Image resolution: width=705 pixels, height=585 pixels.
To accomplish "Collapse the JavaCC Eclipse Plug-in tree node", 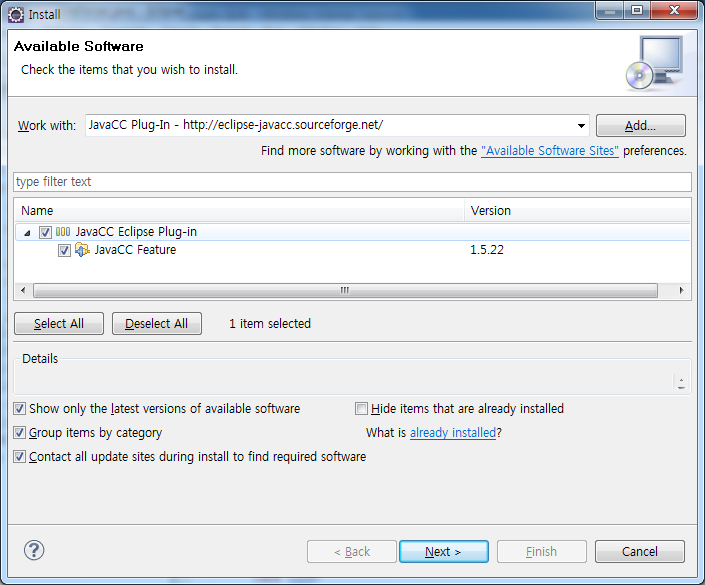I will 27,233.
